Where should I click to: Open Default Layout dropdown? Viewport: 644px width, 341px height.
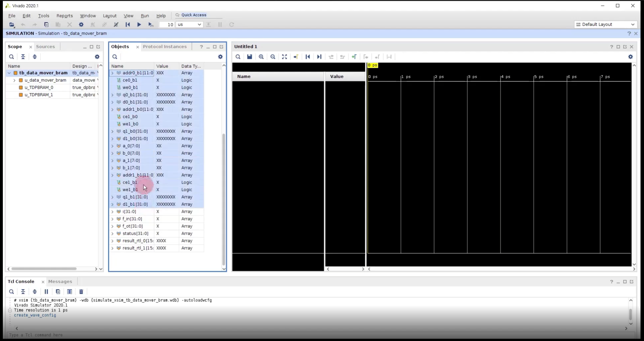tap(605, 25)
